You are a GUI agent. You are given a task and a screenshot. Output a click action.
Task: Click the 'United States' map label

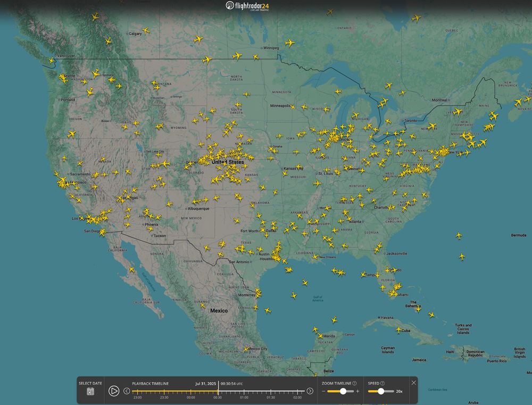pyautogui.click(x=228, y=162)
